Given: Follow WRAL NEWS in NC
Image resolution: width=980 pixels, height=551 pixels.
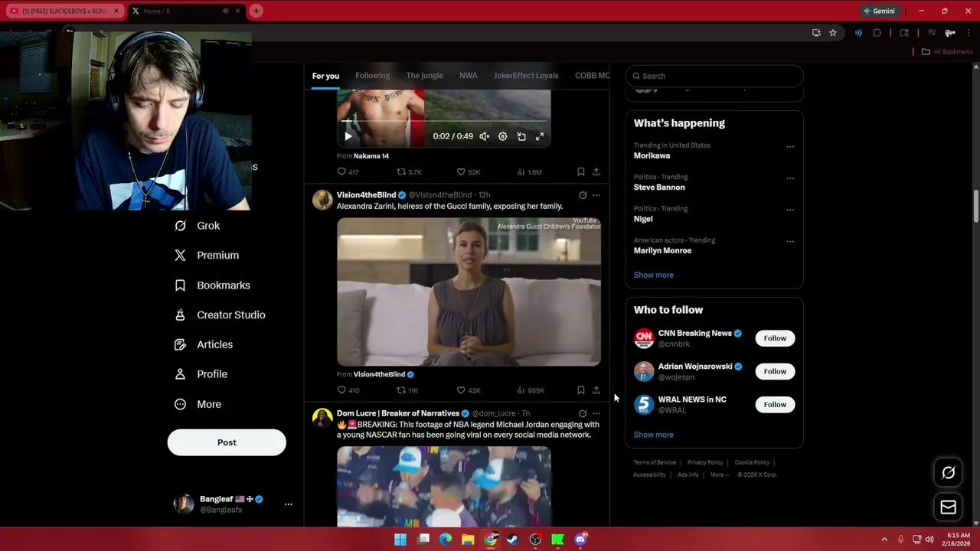Looking at the screenshot, I should (x=775, y=404).
